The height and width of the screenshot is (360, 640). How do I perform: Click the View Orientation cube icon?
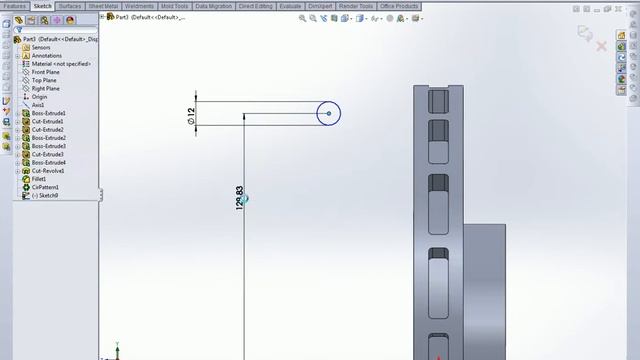[x=344, y=18]
